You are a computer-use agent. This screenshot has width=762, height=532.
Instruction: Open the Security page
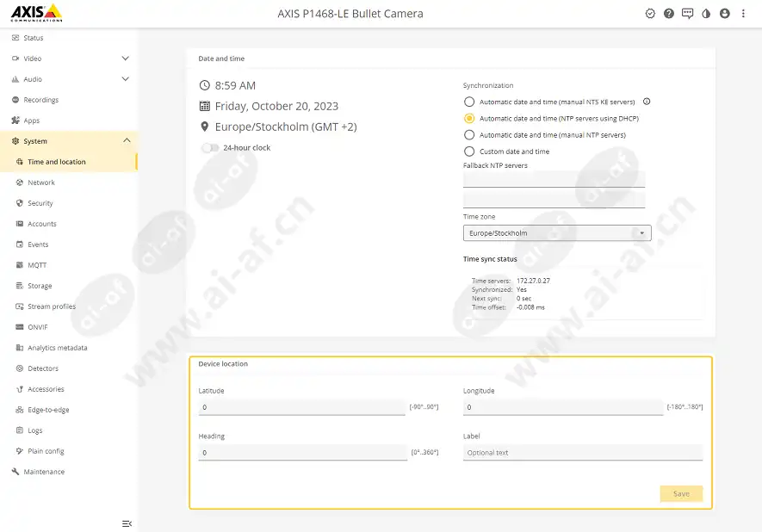tap(69, 203)
